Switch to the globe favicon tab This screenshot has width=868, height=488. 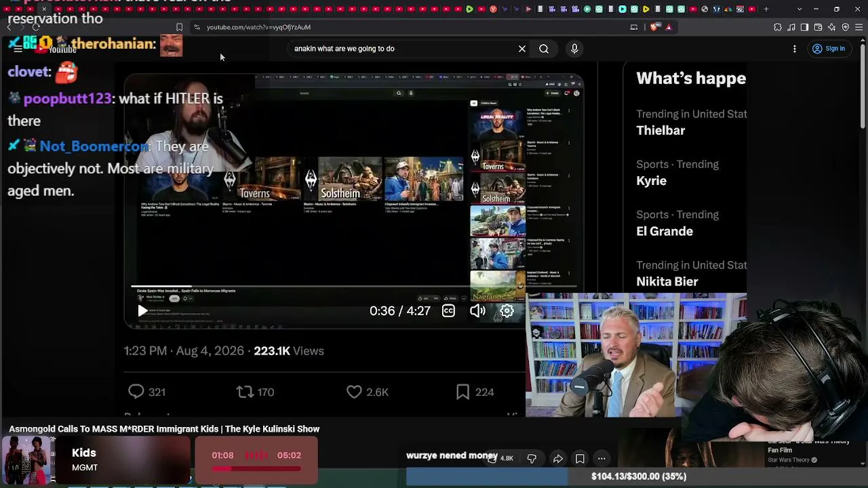click(x=705, y=9)
